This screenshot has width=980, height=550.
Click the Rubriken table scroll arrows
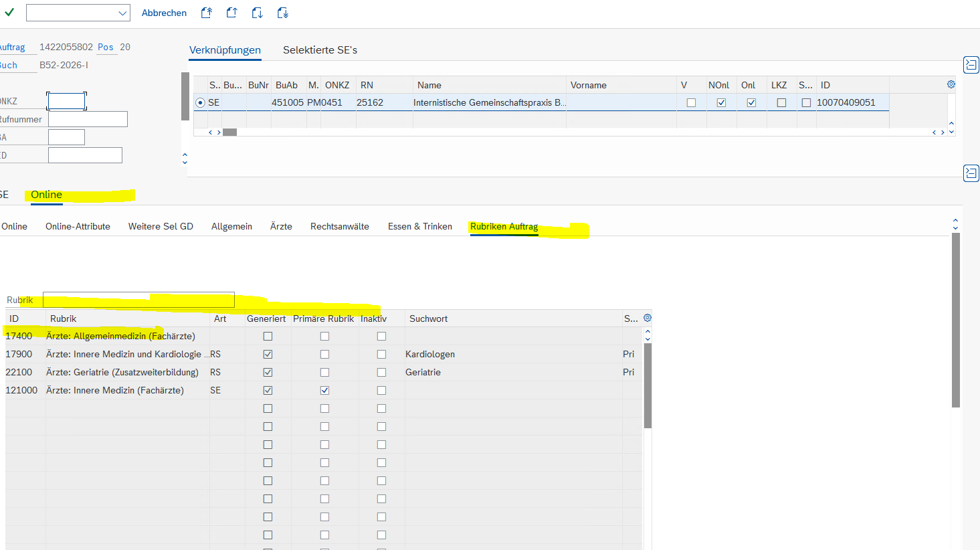click(x=648, y=335)
